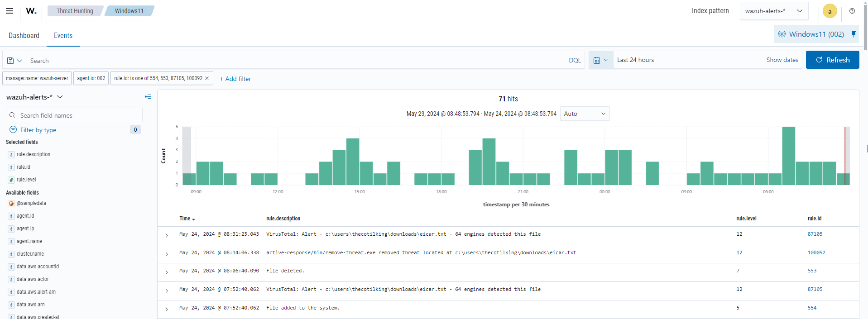868x319 pixels.
Task: Click the Wazuh logo home icon
Action: click(31, 11)
